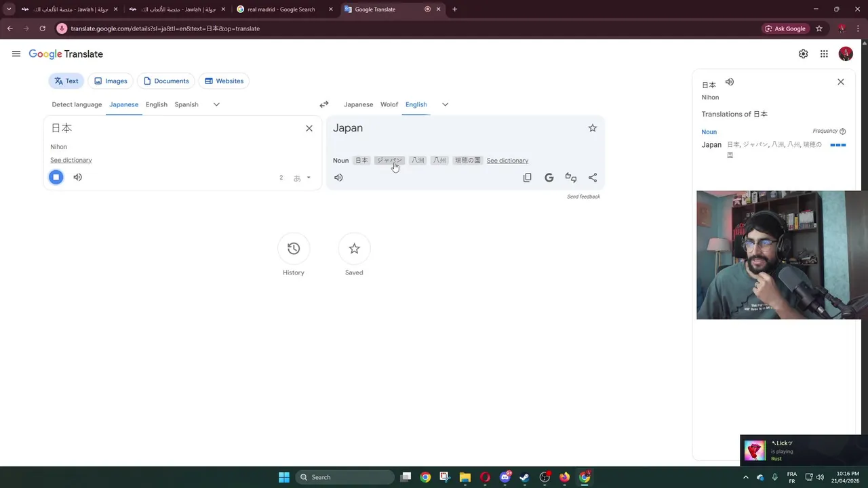
Task: Expand the target language list
Action: (x=445, y=104)
